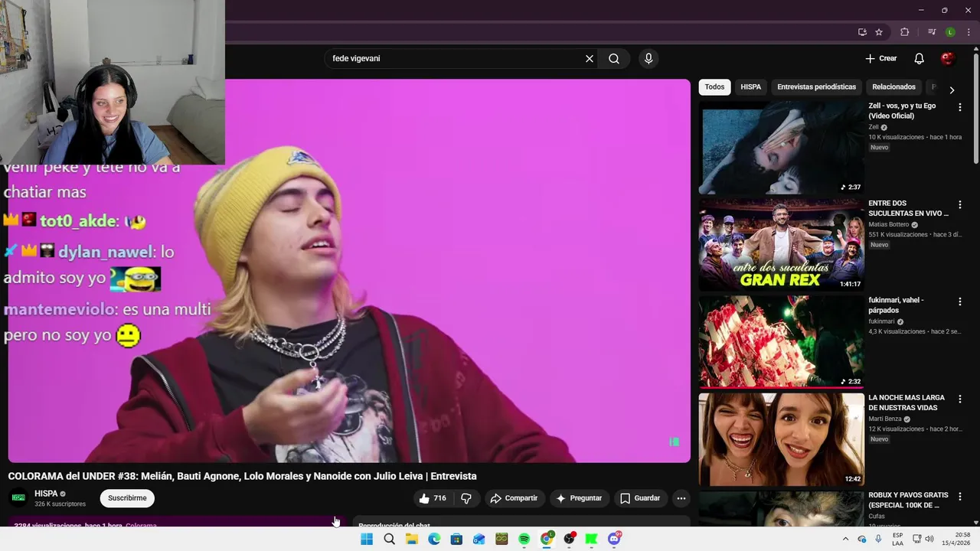Open options for ENTRE DOS SUCULENTAS video
980x551 pixels.
pyautogui.click(x=959, y=205)
